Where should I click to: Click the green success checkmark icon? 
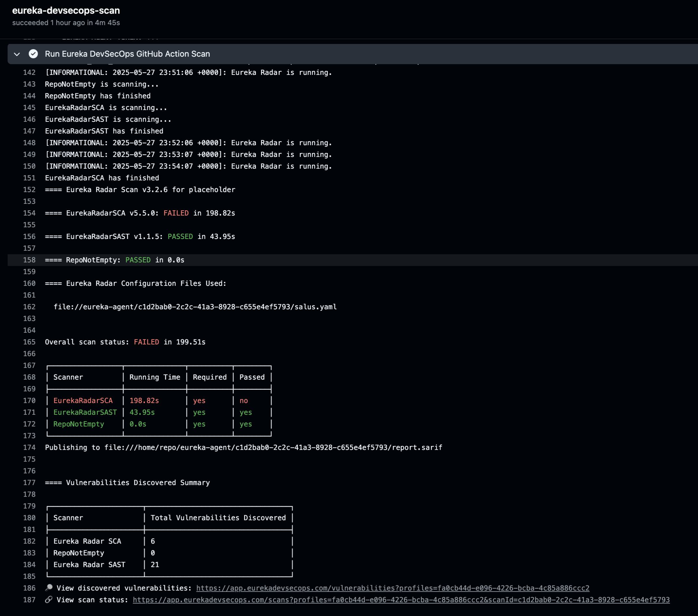pyautogui.click(x=33, y=54)
